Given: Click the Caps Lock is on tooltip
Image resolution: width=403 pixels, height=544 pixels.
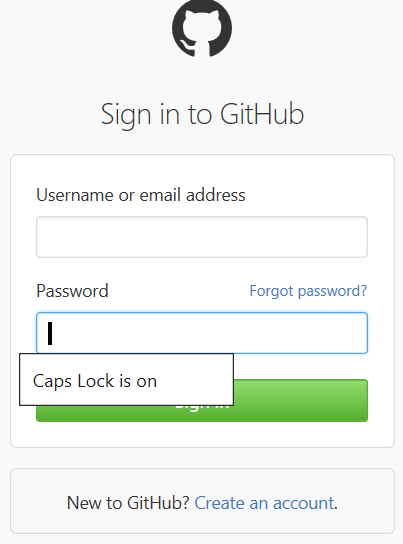Looking at the screenshot, I should pos(127,380).
